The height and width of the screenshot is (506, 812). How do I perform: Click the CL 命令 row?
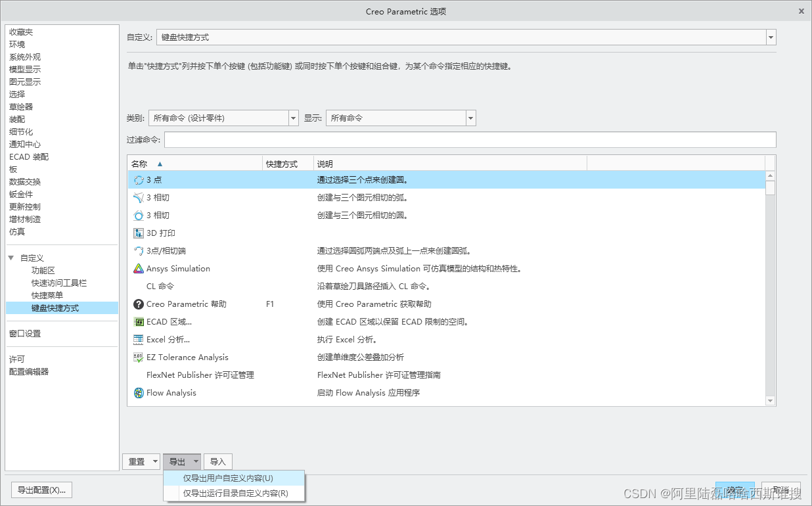pos(446,287)
